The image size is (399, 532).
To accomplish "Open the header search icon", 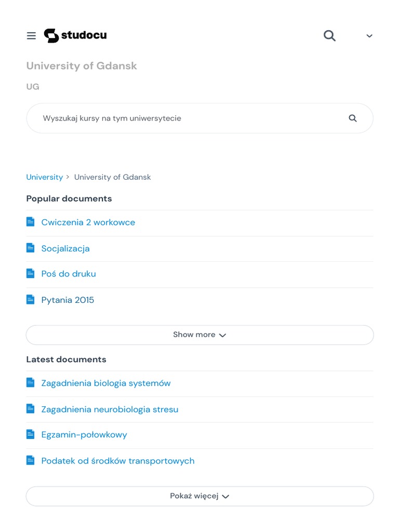I will pyautogui.click(x=329, y=36).
